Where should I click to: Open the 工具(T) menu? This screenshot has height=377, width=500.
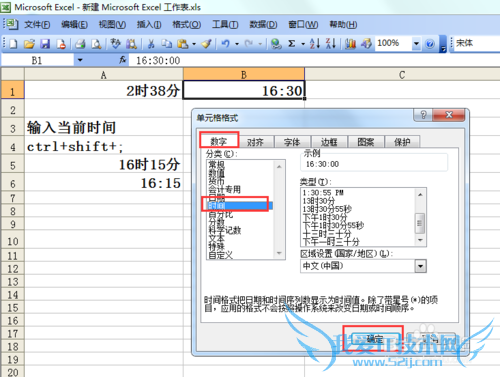click(225, 24)
